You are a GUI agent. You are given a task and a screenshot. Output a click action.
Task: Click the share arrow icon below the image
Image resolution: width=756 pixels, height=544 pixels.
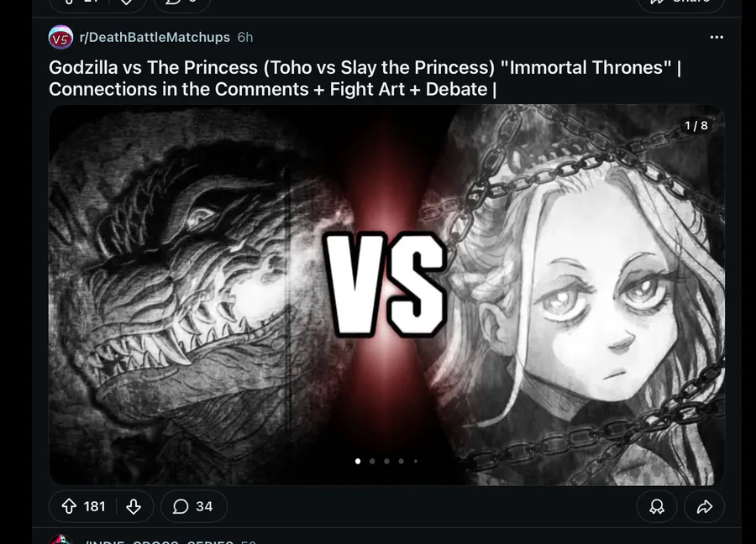click(705, 506)
